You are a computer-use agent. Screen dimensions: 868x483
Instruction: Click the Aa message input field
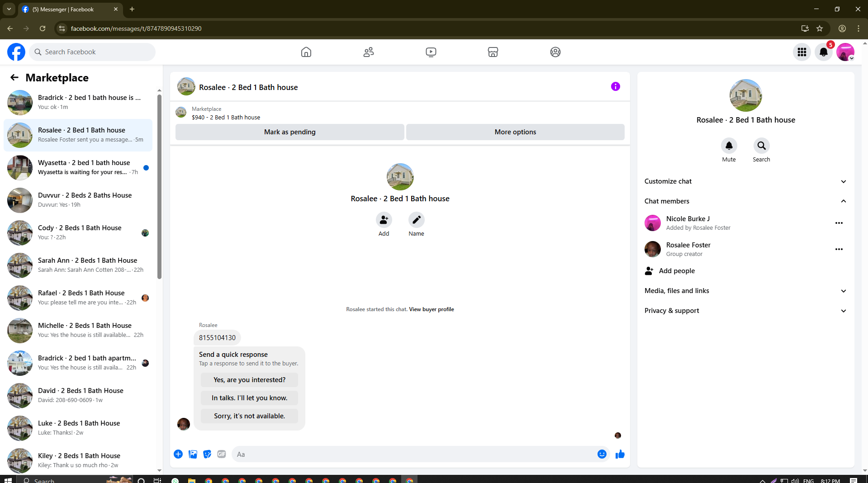(414, 454)
